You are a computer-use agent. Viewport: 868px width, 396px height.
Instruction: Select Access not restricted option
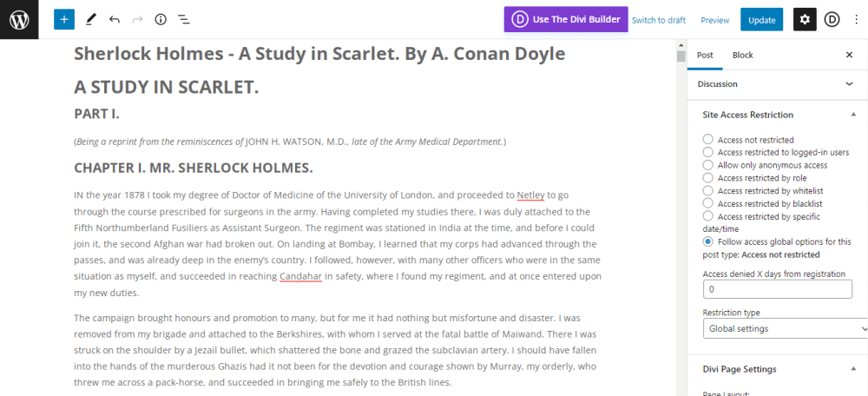coord(708,140)
